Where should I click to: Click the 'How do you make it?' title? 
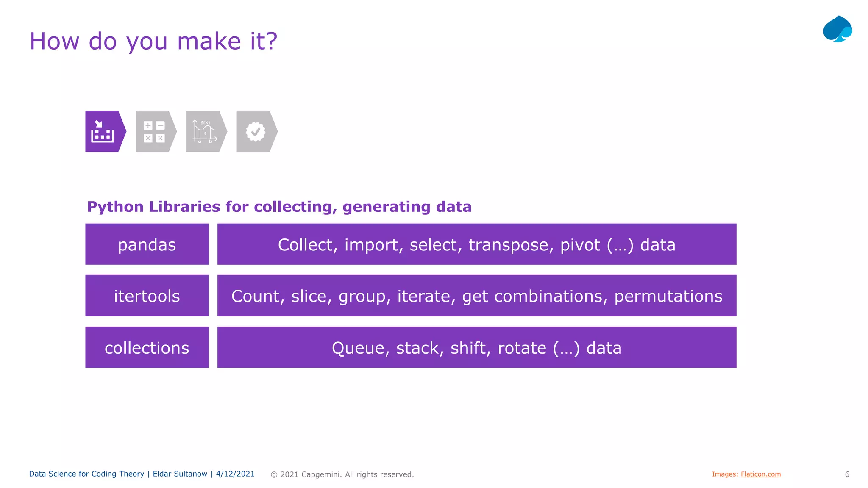point(153,41)
